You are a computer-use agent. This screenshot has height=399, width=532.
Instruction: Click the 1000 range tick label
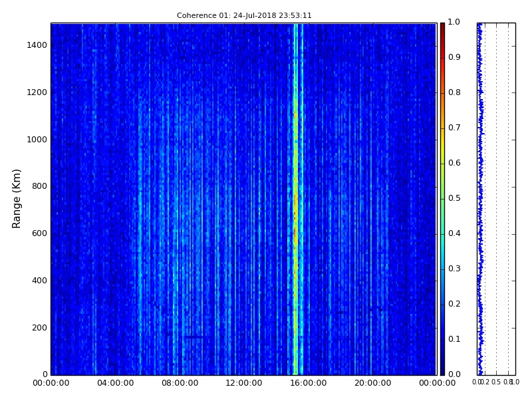pyautogui.click(x=37, y=140)
